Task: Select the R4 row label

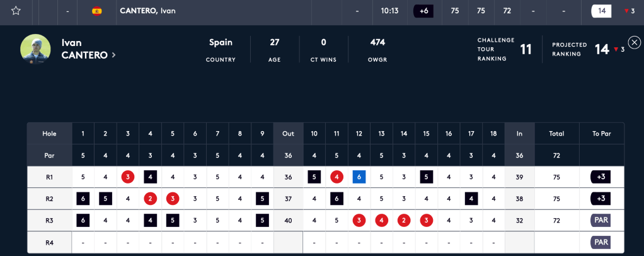Action: (49, 242)
